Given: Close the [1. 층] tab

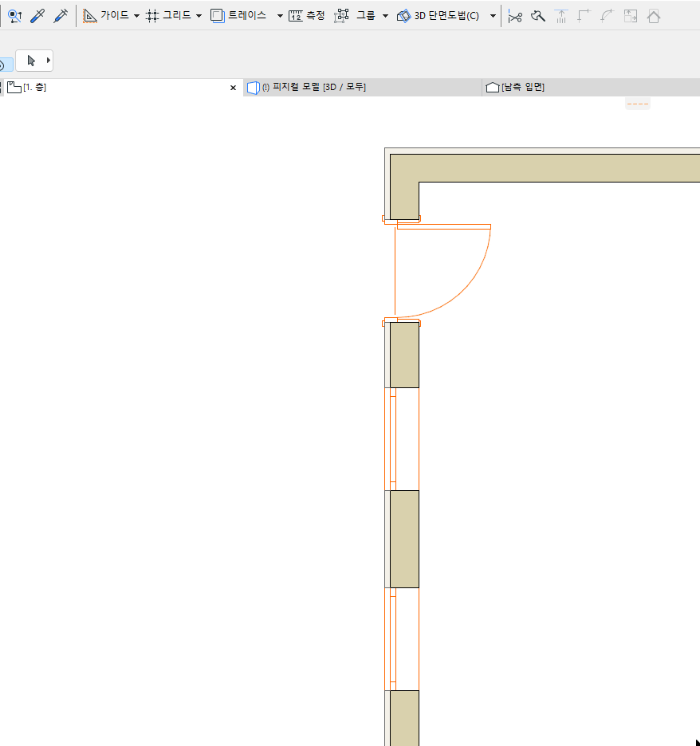Looking at the screenshot, I should tap(232, 87).
